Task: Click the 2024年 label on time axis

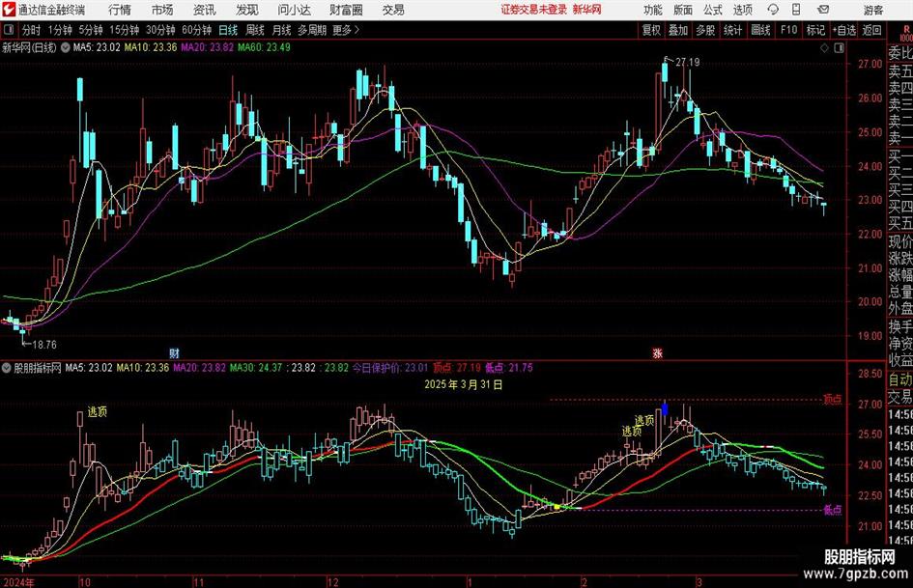Action: point(18,582)
